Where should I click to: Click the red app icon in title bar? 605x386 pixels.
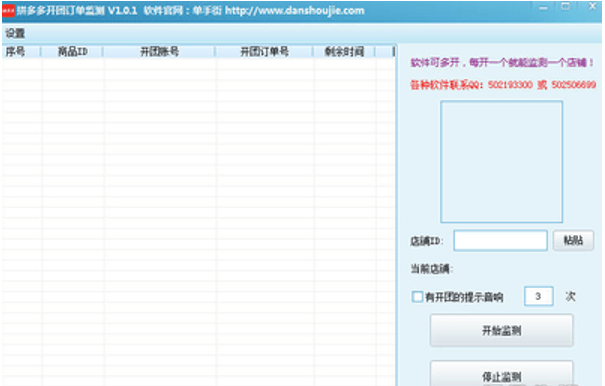coord(8,10)
